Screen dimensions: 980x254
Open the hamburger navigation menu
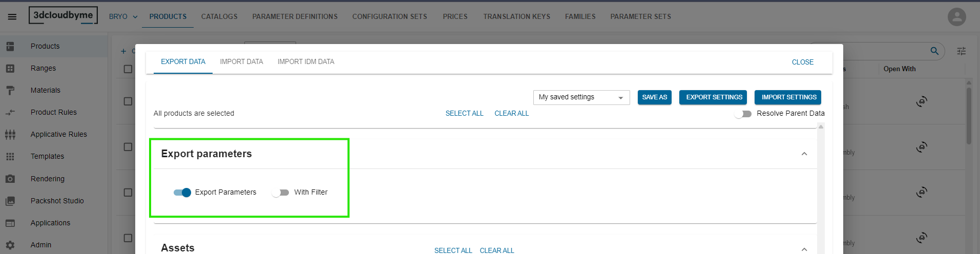[12, 17]
